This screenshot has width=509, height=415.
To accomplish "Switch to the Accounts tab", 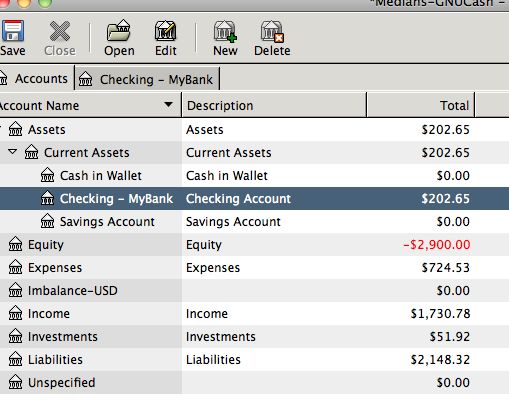I will point(36,79).
